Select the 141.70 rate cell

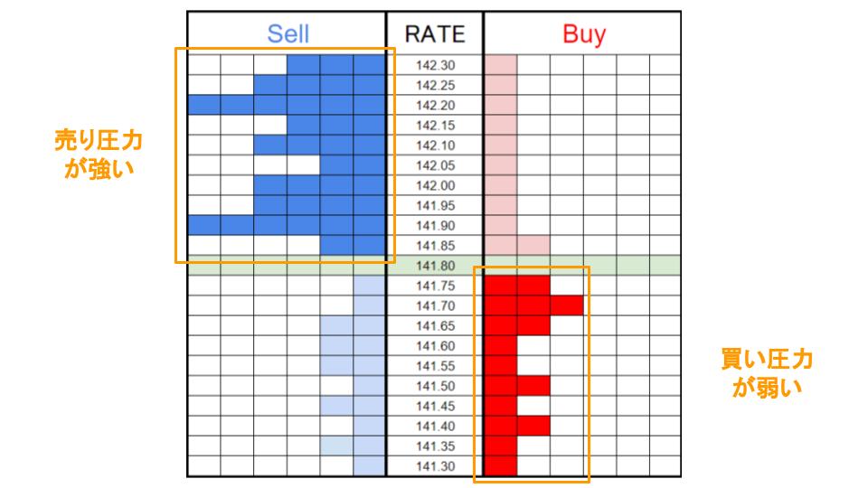pos(435,305)
